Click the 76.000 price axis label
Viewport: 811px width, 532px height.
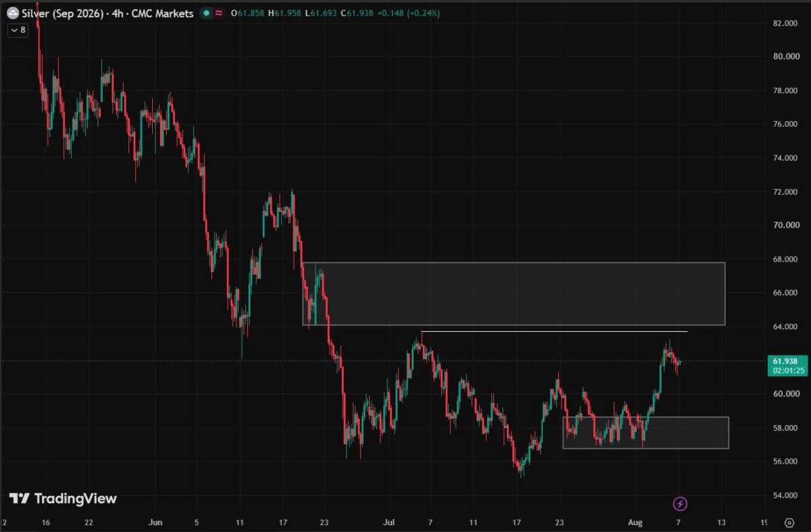coord(787,124)
